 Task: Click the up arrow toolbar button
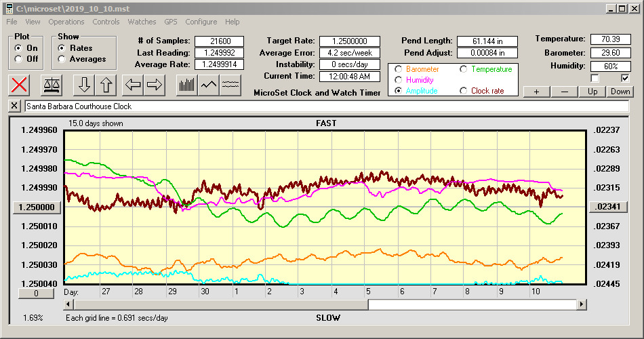click(x=106, y=85)
